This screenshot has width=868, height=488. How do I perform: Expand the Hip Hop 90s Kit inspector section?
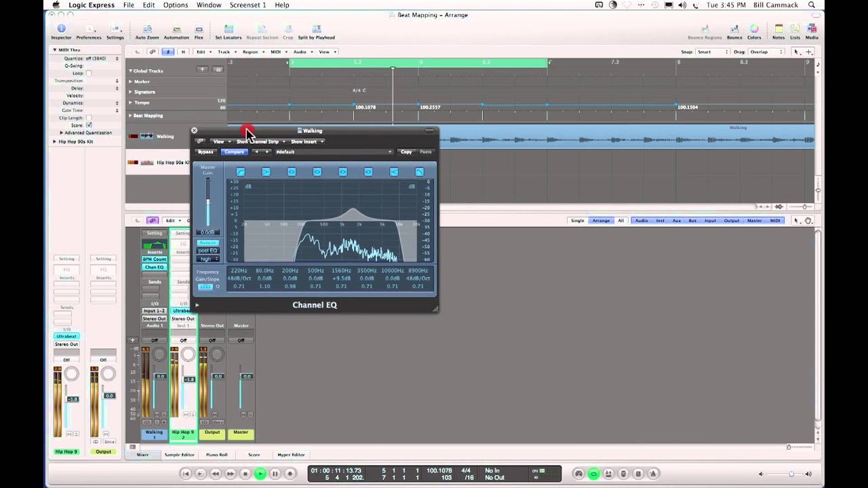click(55, 142)
